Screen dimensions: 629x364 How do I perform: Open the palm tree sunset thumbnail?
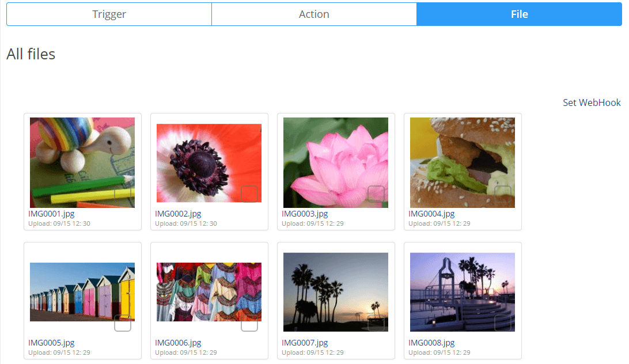click(328, 288)
